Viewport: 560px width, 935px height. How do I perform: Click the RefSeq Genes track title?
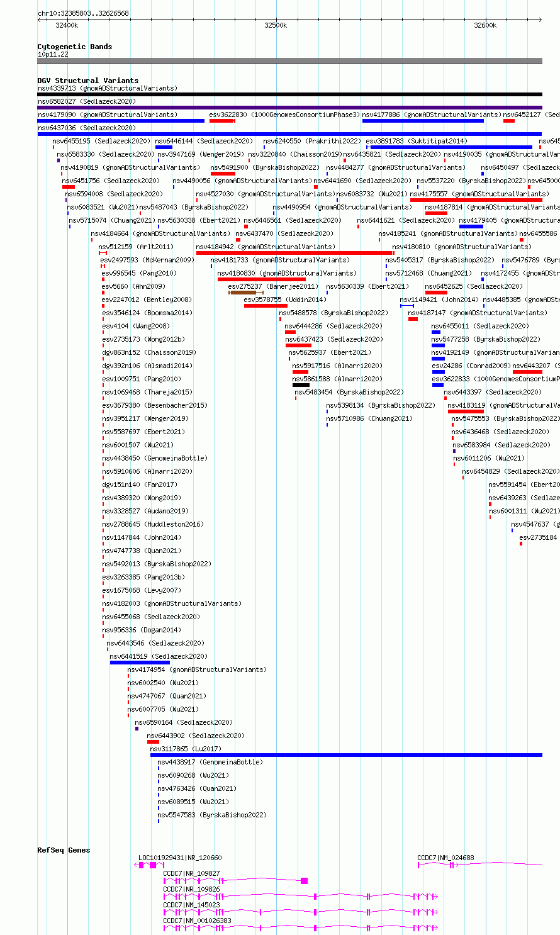[x=64, y=850]
